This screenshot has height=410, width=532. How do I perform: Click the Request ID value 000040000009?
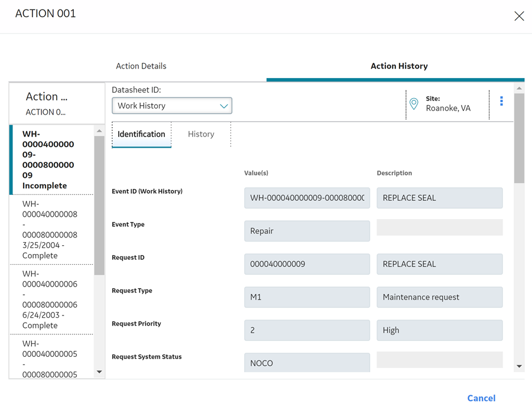[x=307, y=264]
